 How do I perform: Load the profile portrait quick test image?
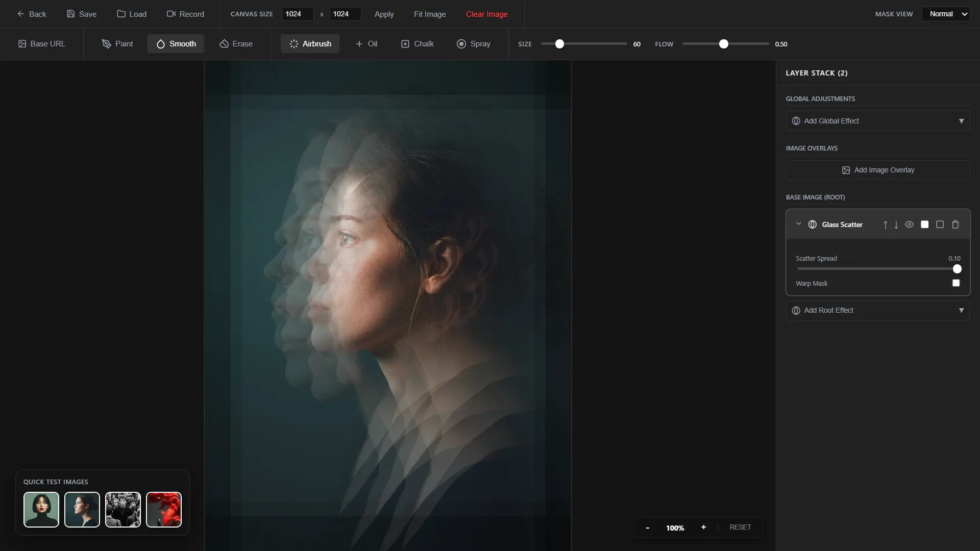(82, 509)
